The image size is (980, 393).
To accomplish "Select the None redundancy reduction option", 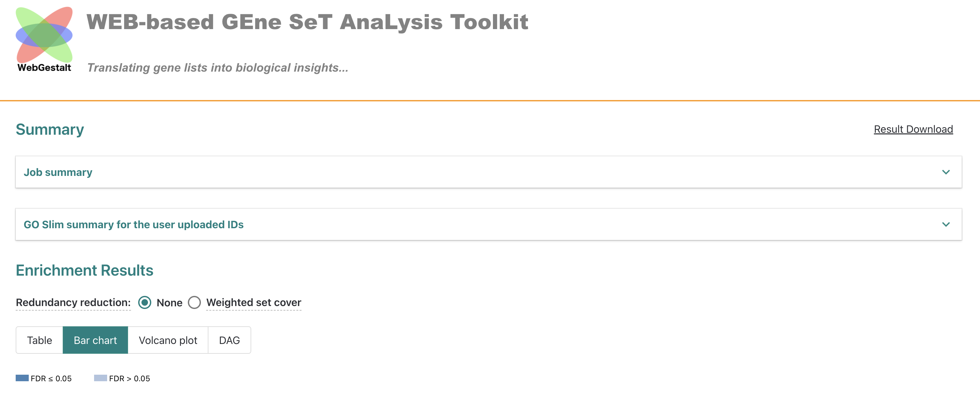I will pos(145,303).
